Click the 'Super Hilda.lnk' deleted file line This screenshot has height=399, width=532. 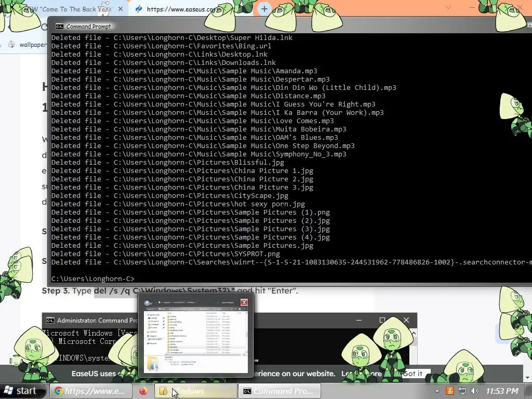[x=172, y=37]
